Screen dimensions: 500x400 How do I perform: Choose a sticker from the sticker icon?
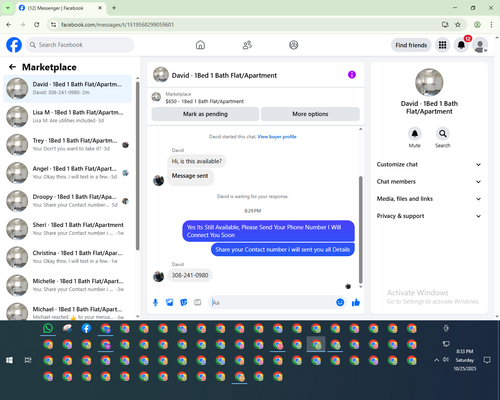(184, 302)
